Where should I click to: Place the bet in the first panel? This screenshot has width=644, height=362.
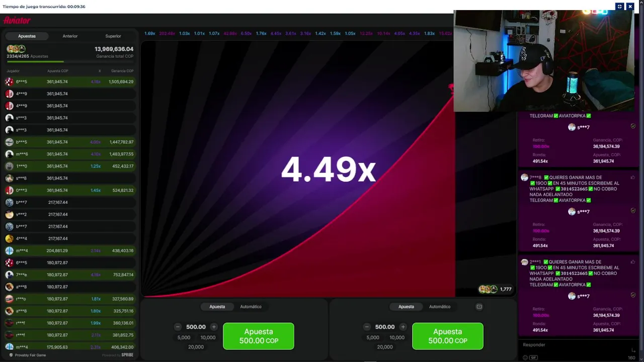[x=259, y=336]
